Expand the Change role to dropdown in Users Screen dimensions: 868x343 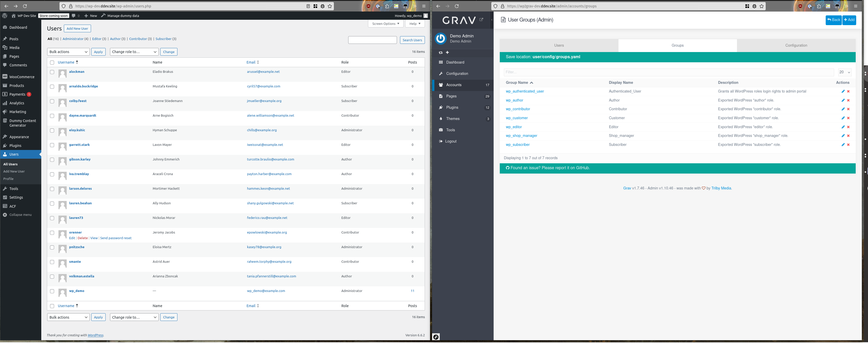[x=133, y=52]
